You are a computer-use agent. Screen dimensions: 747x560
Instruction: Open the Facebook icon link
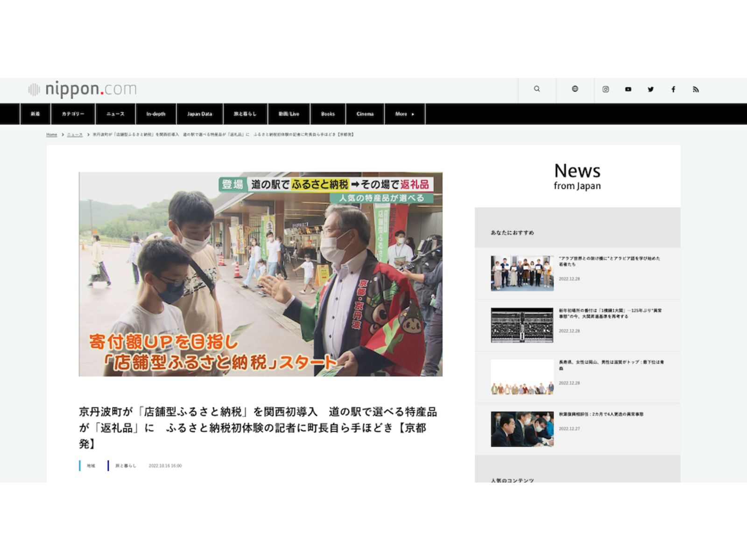point(673,89)
